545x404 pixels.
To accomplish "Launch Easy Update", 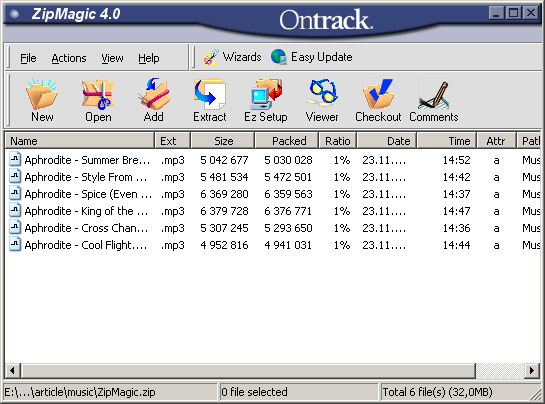I will click(x=312, y=57).
